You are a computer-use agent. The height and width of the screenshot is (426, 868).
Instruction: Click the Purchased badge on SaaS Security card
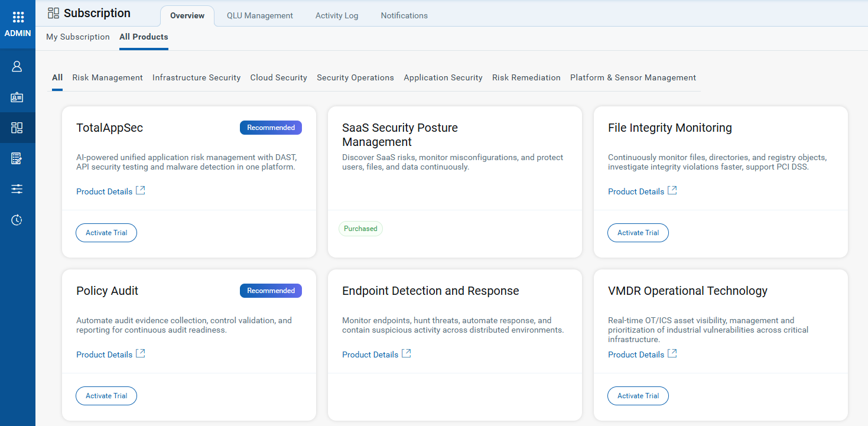(360, 229)
